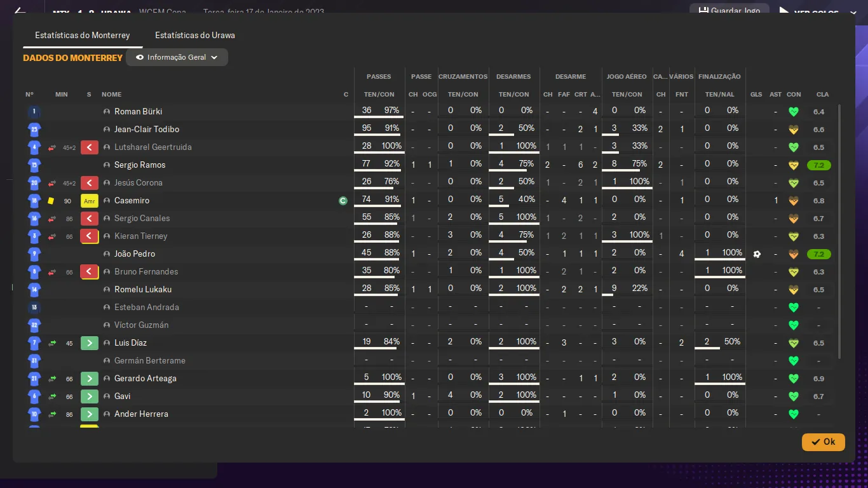Sort by the AST column header

pyautogui.click(x=775, y=95)
